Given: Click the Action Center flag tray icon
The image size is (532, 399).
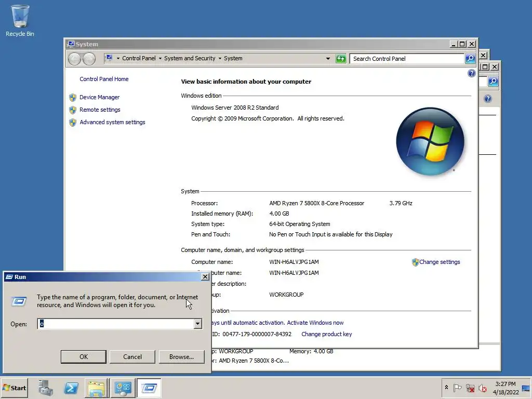Looking at the screenshot, I should tap(457, 388).
